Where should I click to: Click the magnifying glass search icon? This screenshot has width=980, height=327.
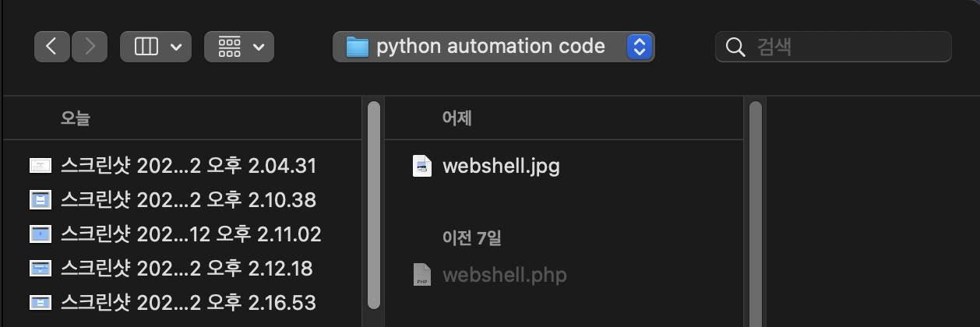(735, 47)
